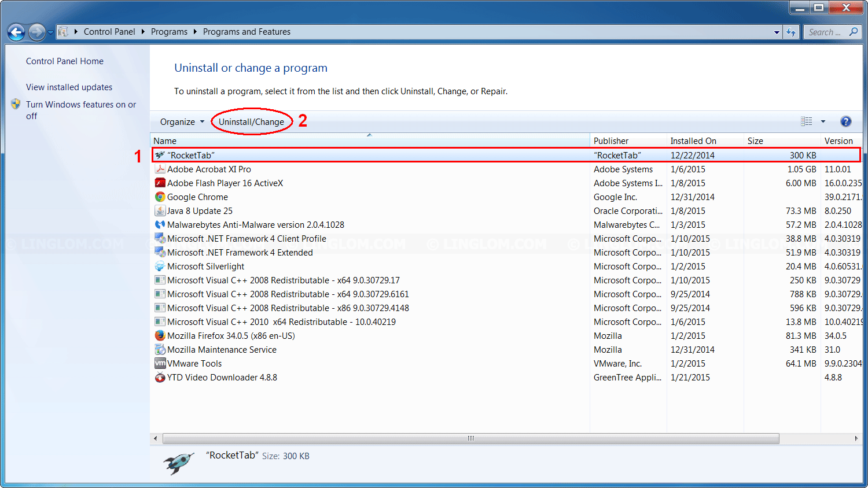Sort by the Publisher column header
The height and width of the screenshot is (488, 868).
pyautogui.click(x=628, y=141)
